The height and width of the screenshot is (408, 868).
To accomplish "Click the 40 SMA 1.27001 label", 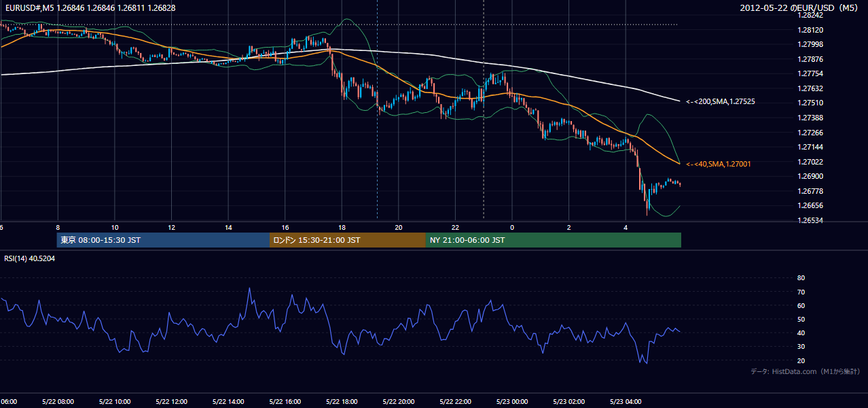I will coord(719,164).
